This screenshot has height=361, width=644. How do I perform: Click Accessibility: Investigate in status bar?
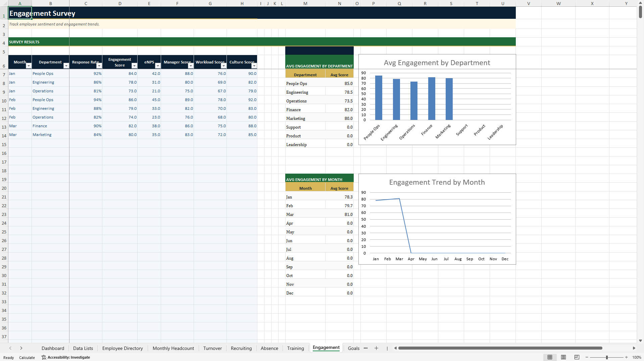tap(66, 357)
